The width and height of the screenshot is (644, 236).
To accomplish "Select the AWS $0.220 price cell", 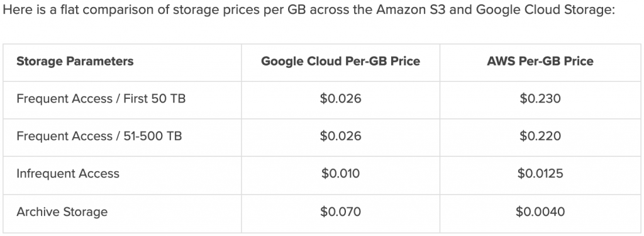I will pos(540,136).
